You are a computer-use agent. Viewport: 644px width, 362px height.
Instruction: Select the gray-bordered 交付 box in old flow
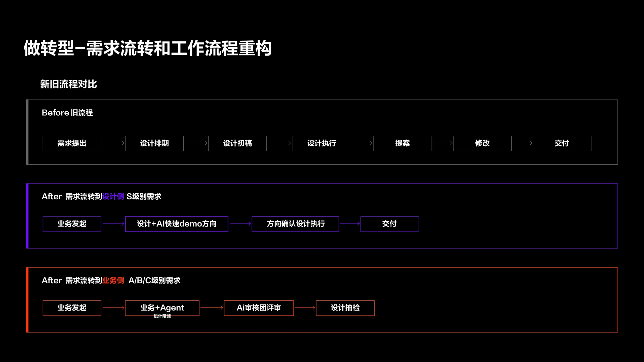click(562, 143)
